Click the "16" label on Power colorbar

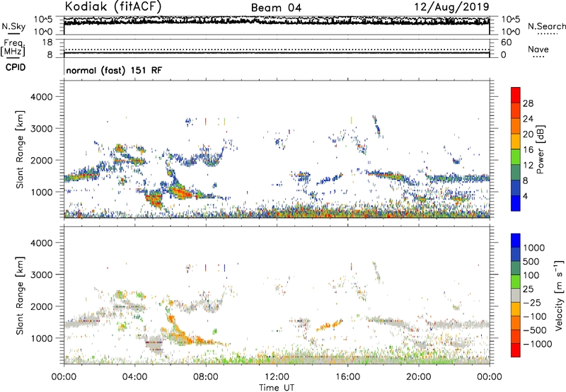point(528,150)
